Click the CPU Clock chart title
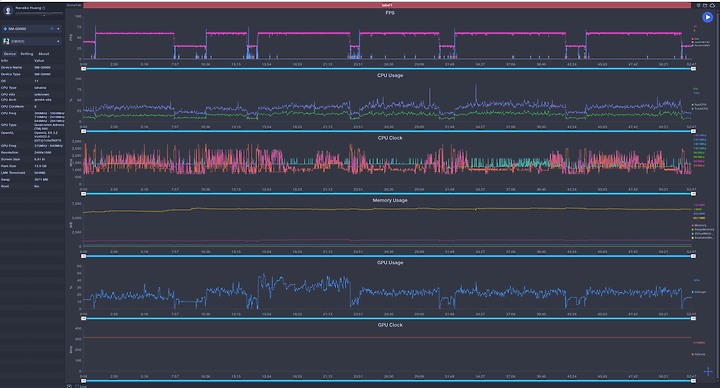Viewport: 720px width, 388px height. point(390,138)
